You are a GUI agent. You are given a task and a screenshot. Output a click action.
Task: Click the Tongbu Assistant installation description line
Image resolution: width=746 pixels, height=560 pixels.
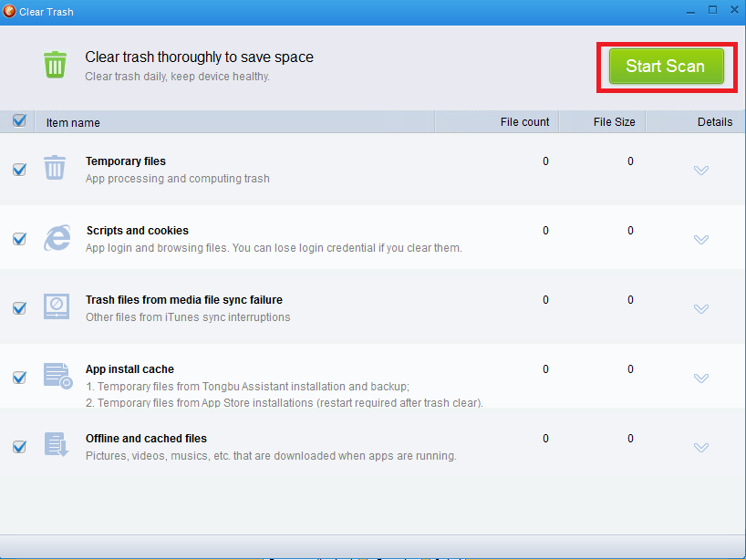(x=247, y=387)
